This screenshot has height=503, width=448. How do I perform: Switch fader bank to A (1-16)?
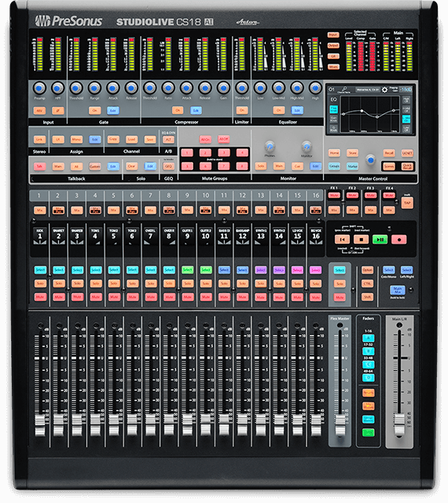coord(368,338)
